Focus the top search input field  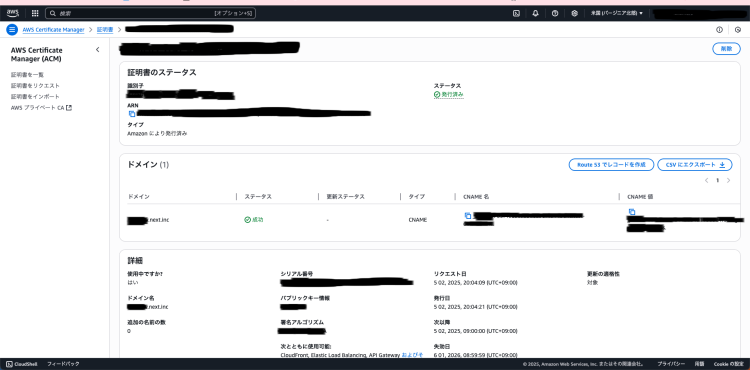(150, 13)
